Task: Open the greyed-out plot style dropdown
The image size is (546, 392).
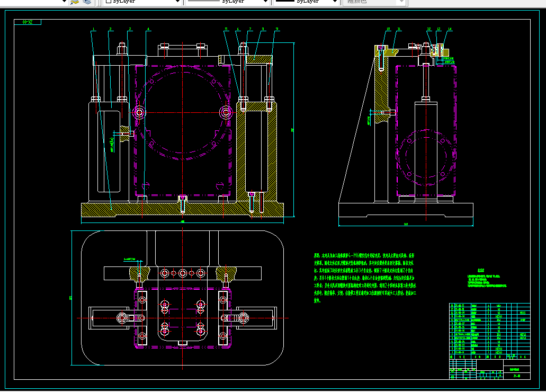Action: click(374, 2)
